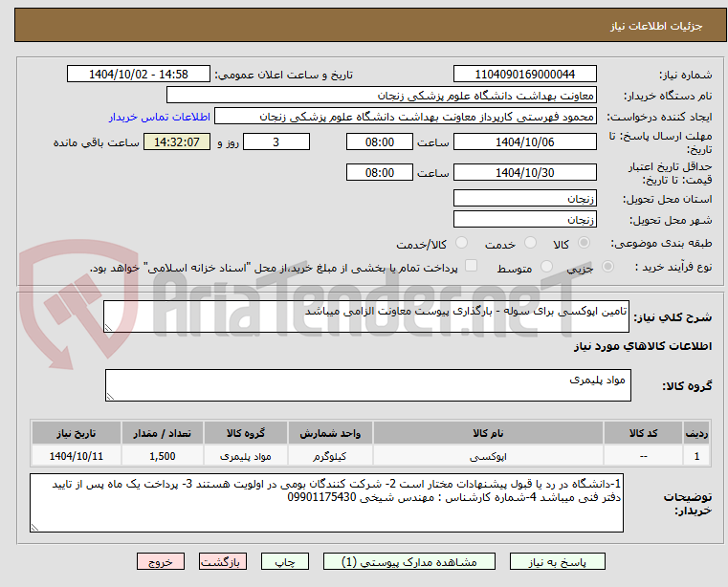Click the اطلاعات کالاهای مورد نیاز heading
728x587 pixels.
[x=643, y=346]
